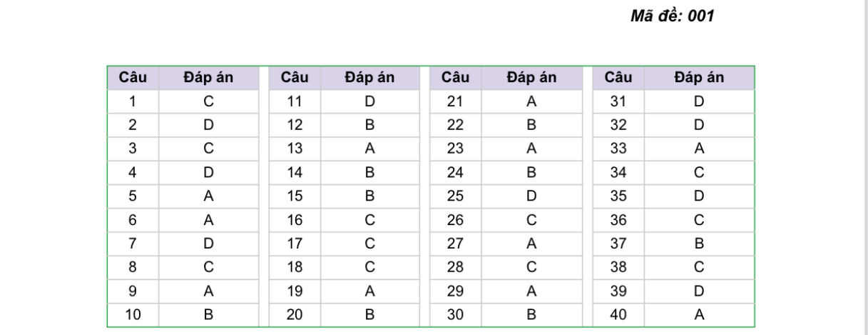Click the question number 30 cell
The height and width of the screenshot is (335, 868).
click(455, 314)
